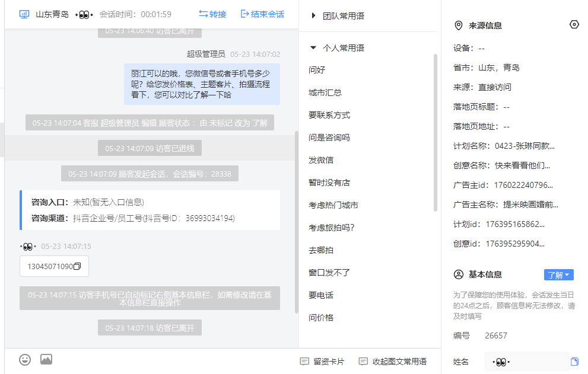Click the monitor icon beside 山东青岛
Image resolution: width=588 pixels, height=374 pixels.
tap(24, 14)
